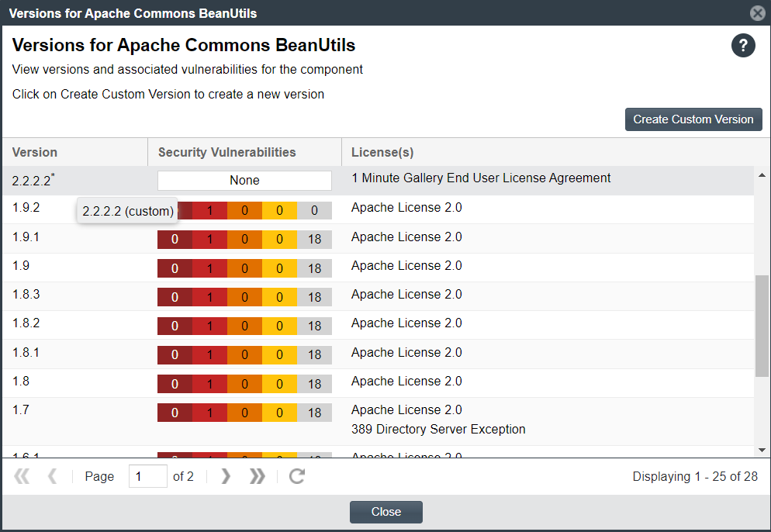Refresh the versions list

pos(297,476)
